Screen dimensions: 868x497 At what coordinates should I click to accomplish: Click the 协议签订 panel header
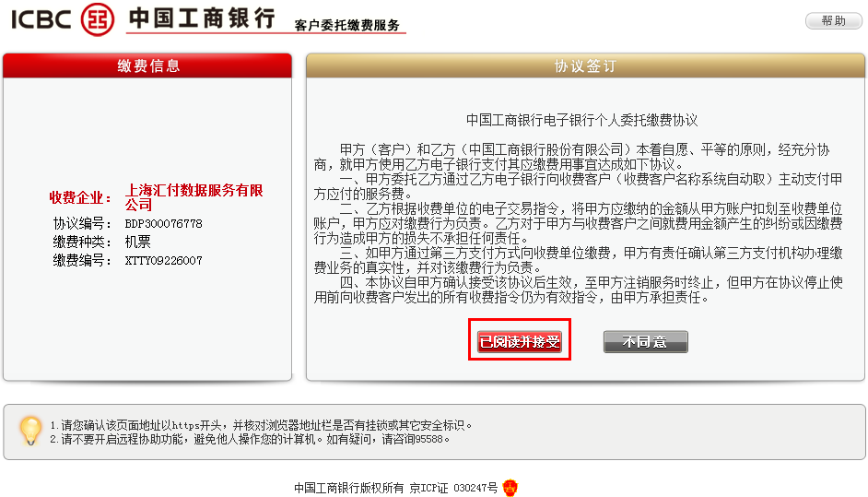point(585,66)
